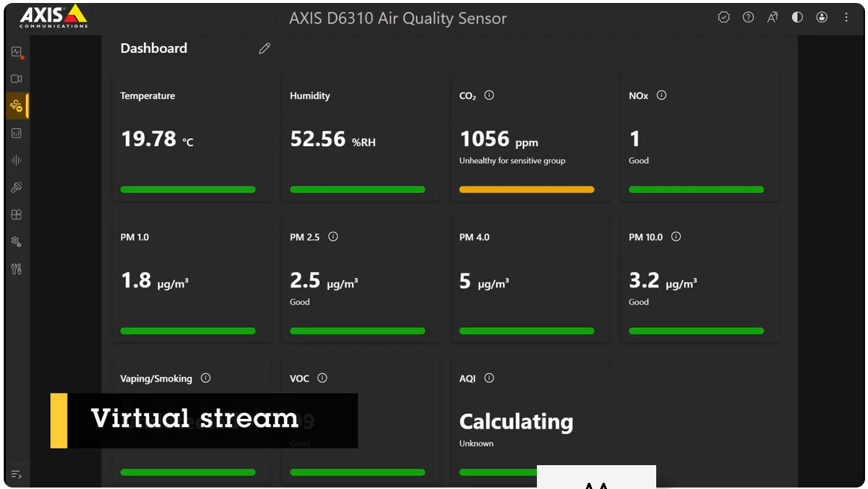
Task: Open the Apps section in sidebar
Action: [16, 215]
